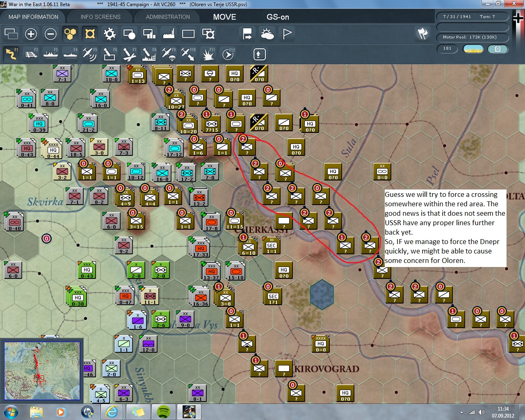Viewport: 525px width, 420px height.
Task: Click the German cross faction emblem
Action: pyautogui.click(x=518, y=18)
